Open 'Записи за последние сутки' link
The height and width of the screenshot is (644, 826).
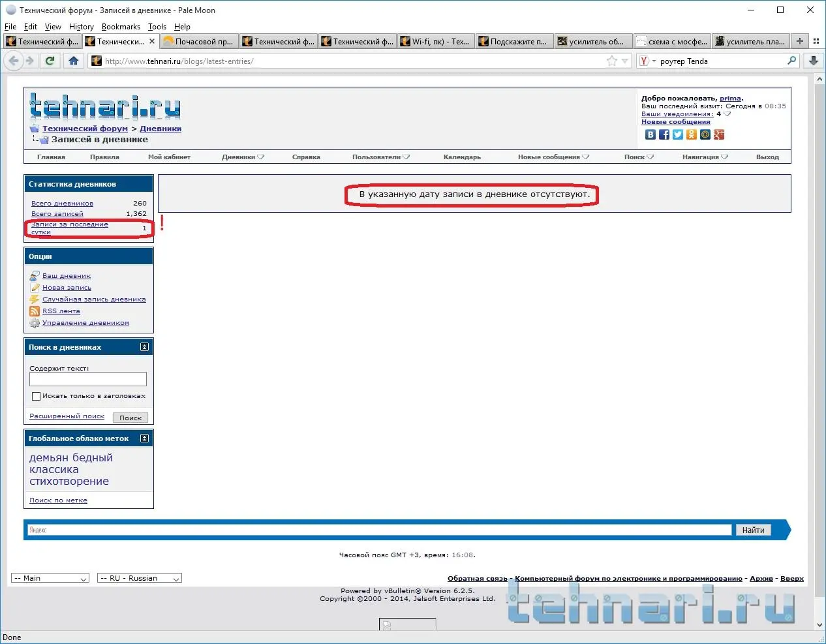(70, 228)
